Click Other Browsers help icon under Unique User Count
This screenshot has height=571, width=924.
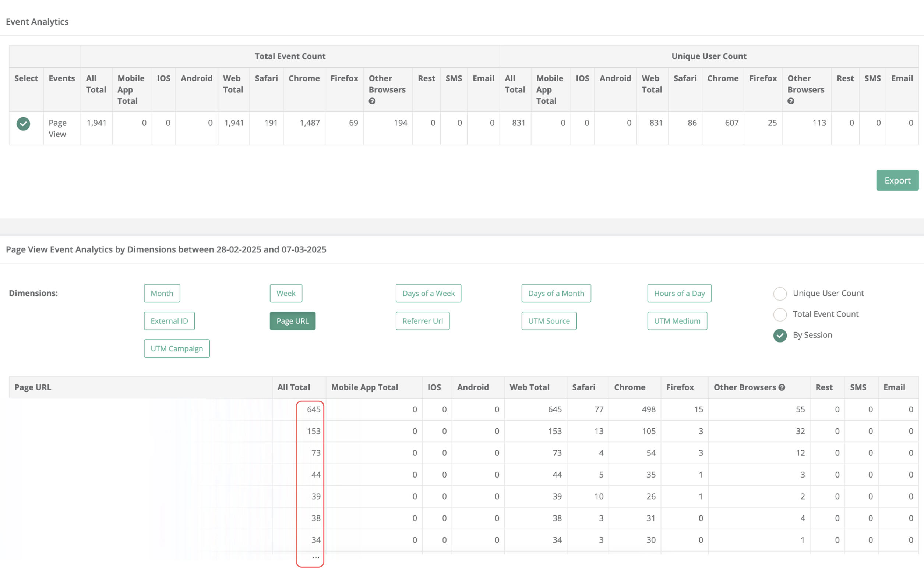tap(791, 101)
